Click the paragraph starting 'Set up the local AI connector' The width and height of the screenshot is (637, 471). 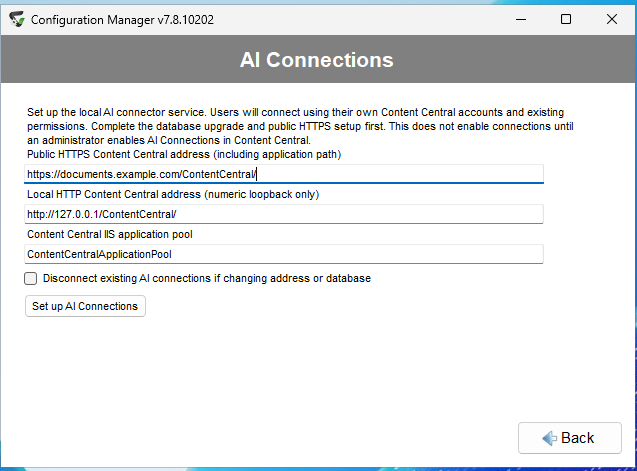(x=300, y=126)
